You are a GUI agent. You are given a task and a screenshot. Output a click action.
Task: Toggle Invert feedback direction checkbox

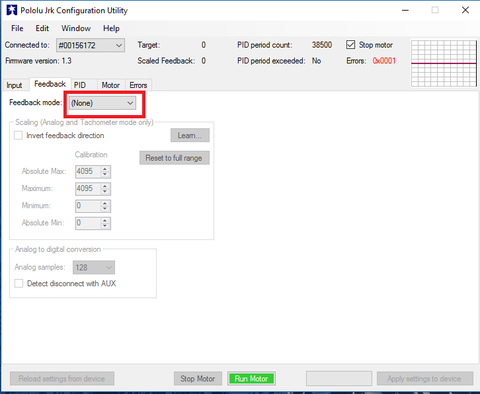(x=18, y=135)
